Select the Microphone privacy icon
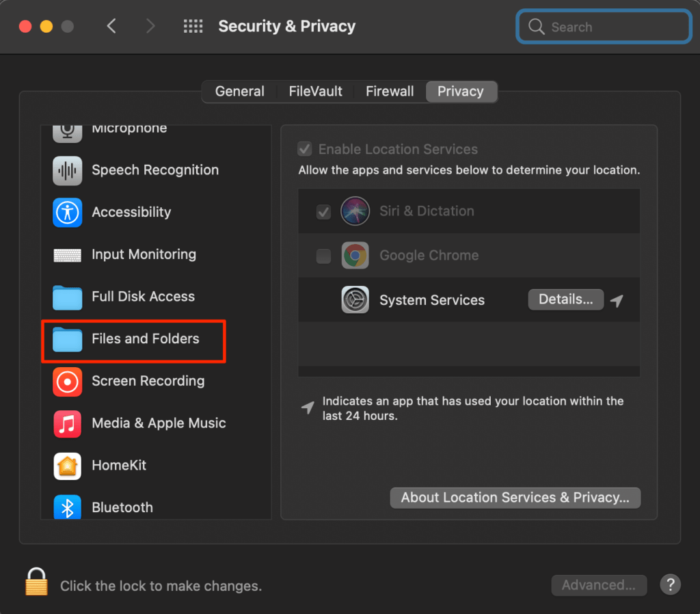Image resolution: width=700 pixels, height=614 pixels. tap(66, 128)
